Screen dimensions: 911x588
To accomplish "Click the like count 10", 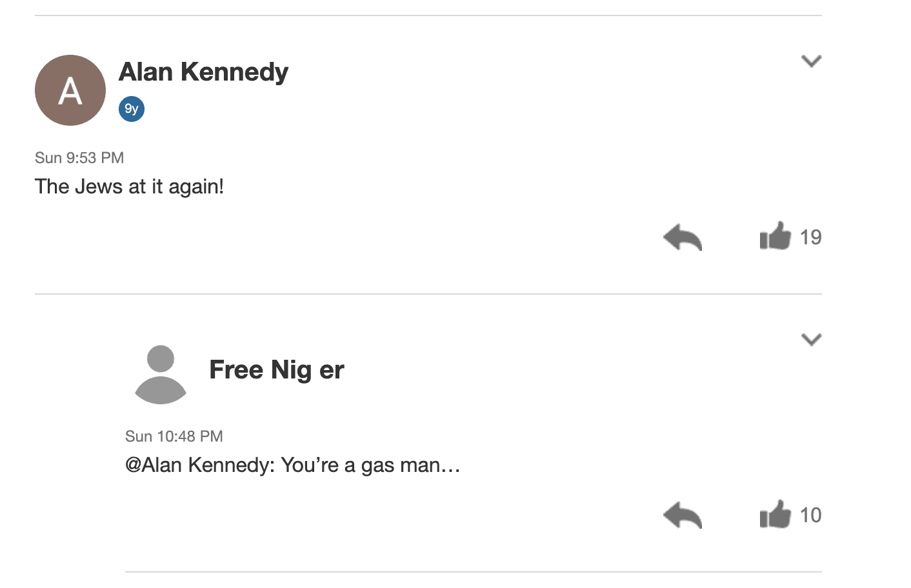I will tap(810, 515).
